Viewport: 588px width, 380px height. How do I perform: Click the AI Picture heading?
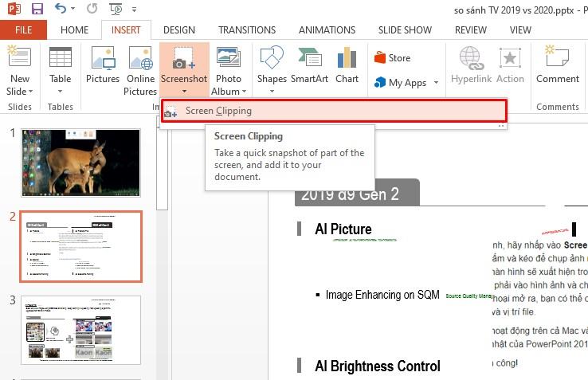click(343, 229)
